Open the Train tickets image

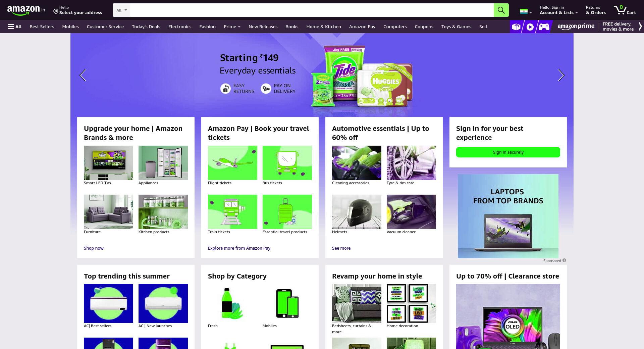pyautogui.click(x=232, y=212)
